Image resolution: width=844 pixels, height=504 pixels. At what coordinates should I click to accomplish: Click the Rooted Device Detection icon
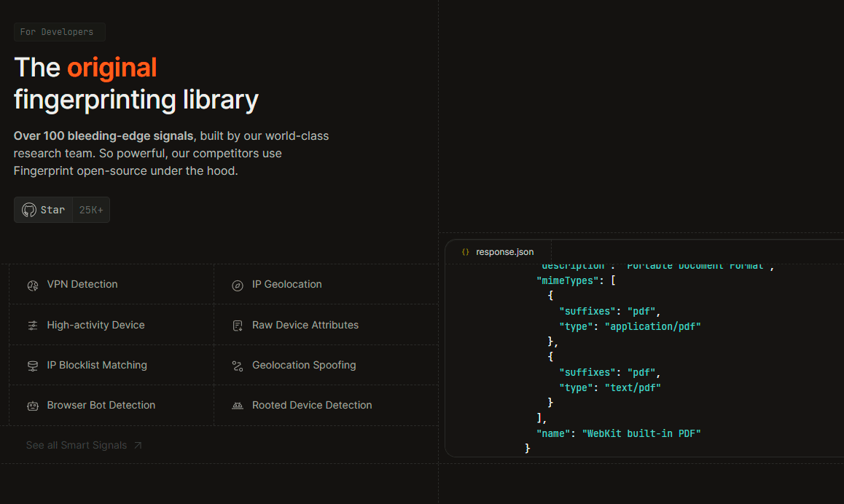[238, 406]
